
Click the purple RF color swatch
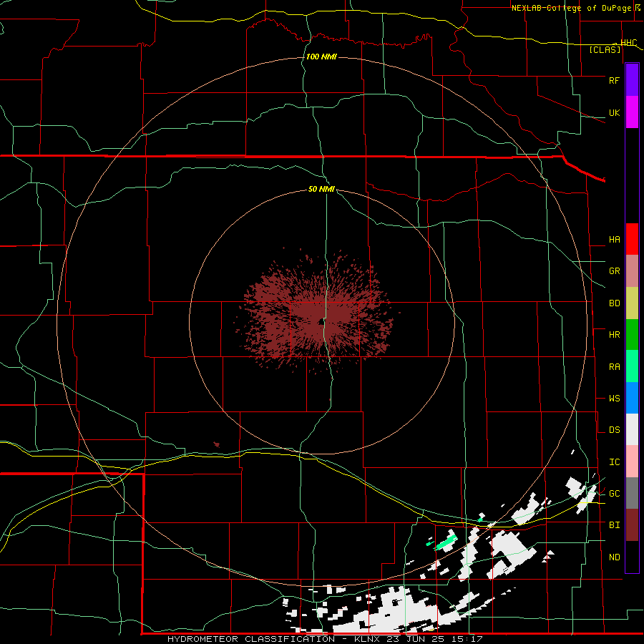coord(632,80)
